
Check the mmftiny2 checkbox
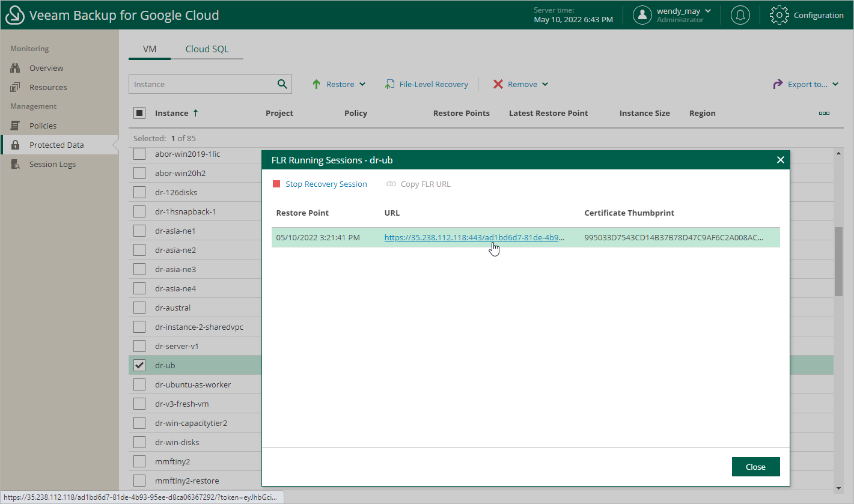(x=139, y=461)
